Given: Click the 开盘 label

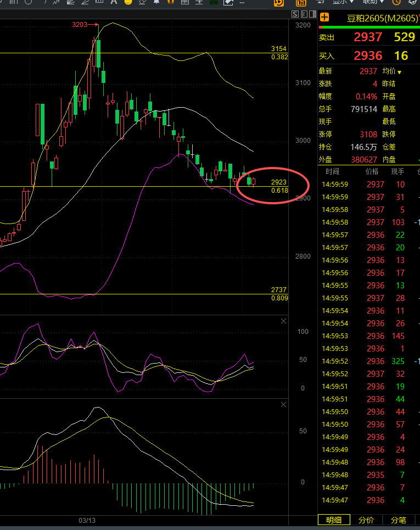Looking at the screenshot, I should [389, 97].
